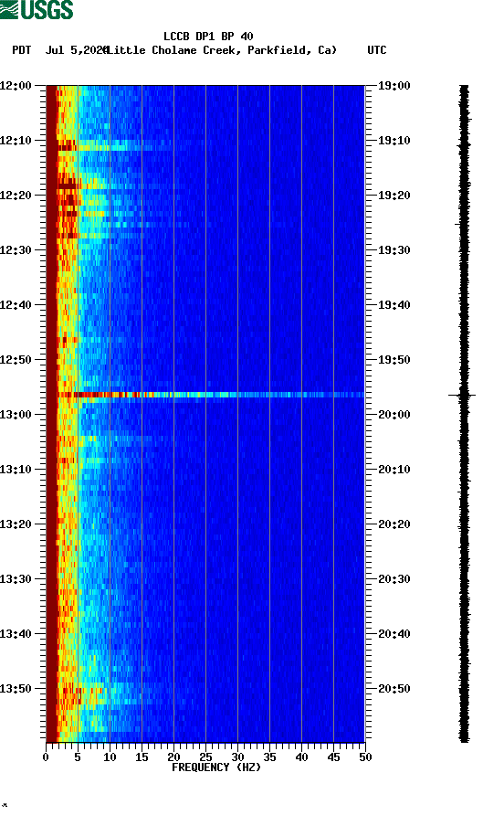Click the '13:10' PDT time label
This screenshot has width=504, height=815.
(16, 470)
